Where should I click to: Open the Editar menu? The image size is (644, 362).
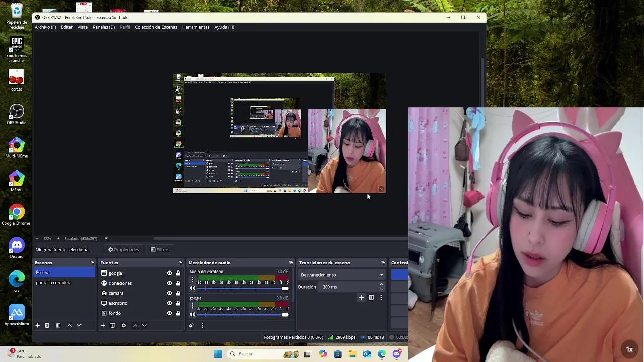67,27
